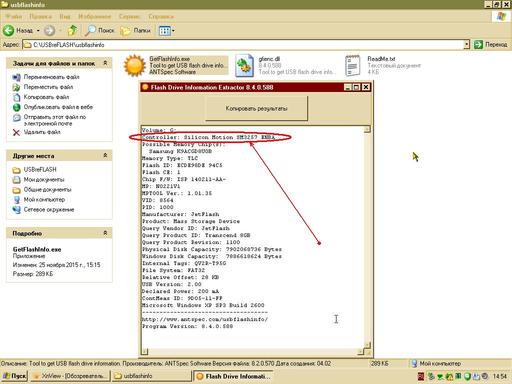Click the Copy results button
512x384 pixels.
256,108
